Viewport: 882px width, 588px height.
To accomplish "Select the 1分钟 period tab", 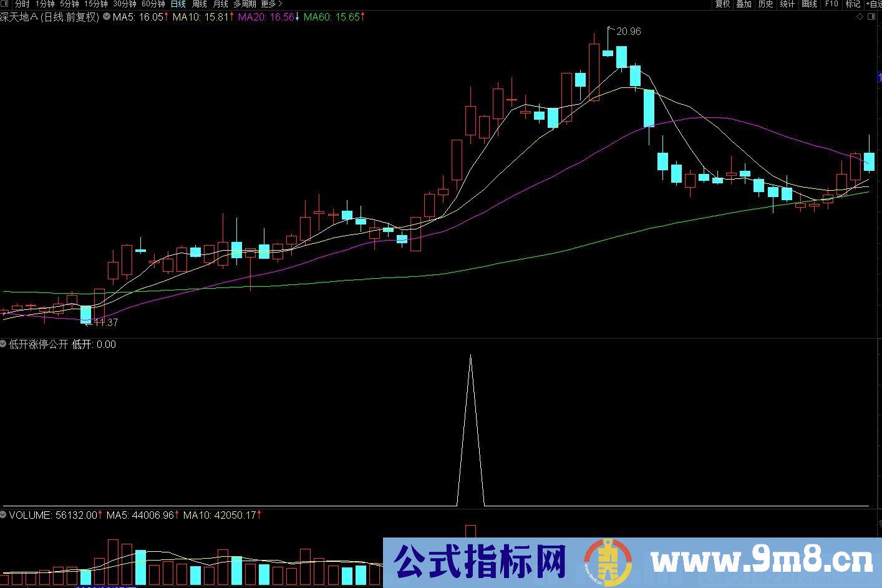I will coord(45,4).
